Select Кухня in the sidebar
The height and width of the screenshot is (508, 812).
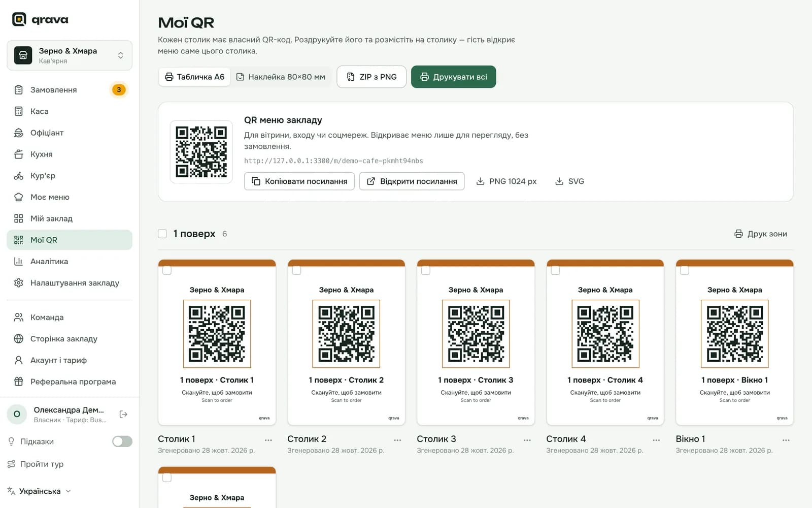click(x=70, y=154)
